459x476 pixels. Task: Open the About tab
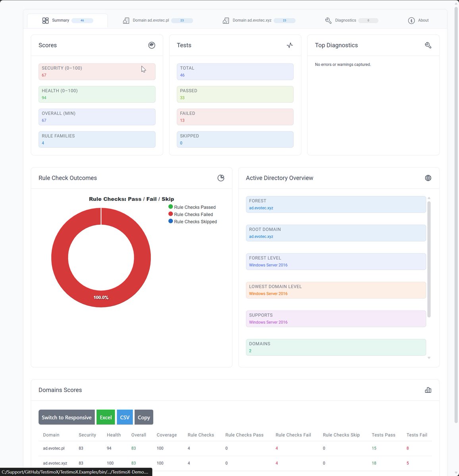click(418, 21)
